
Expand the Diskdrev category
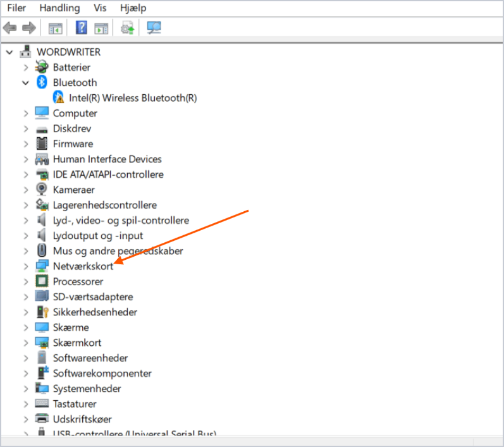tap(26, 129)
